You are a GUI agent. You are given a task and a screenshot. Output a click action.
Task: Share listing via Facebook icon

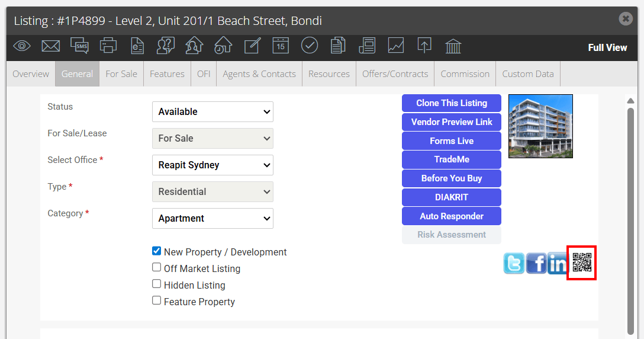536,263
